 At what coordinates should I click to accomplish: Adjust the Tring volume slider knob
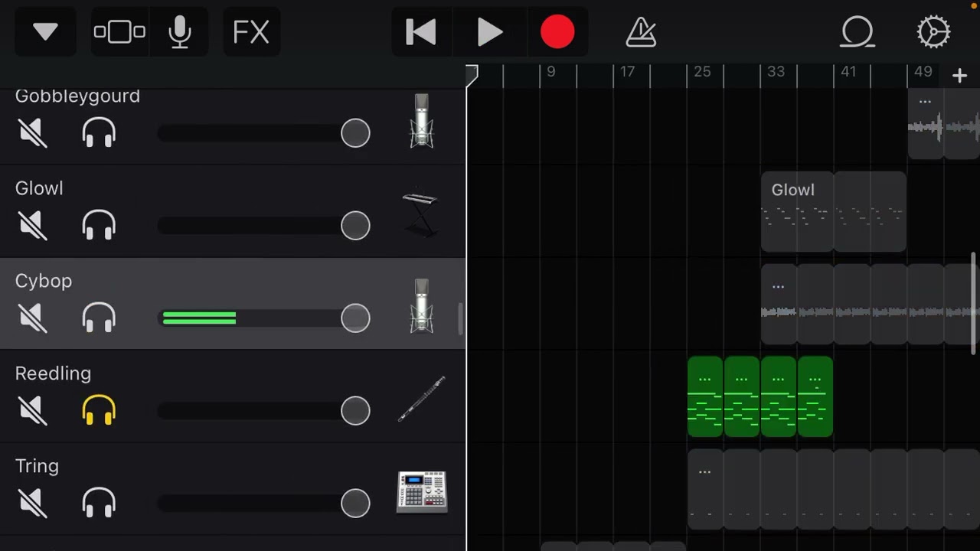tap(355, 504)
